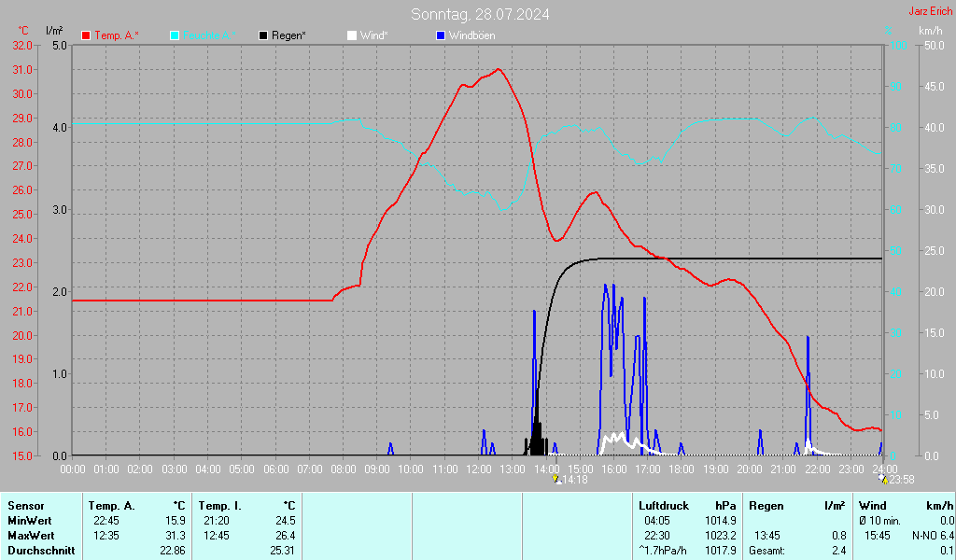This screenshot has height=560, width=956.
Task: Click the 15.9 minimum temperature value
Action: [176, 521]
